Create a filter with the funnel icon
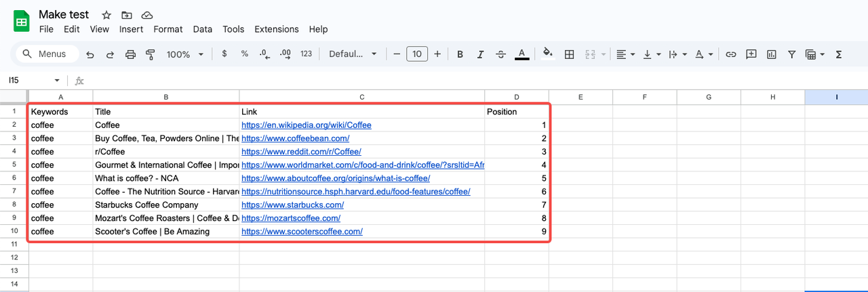The image size is (868, 292). pyautogui.click(x=791, y=54)
